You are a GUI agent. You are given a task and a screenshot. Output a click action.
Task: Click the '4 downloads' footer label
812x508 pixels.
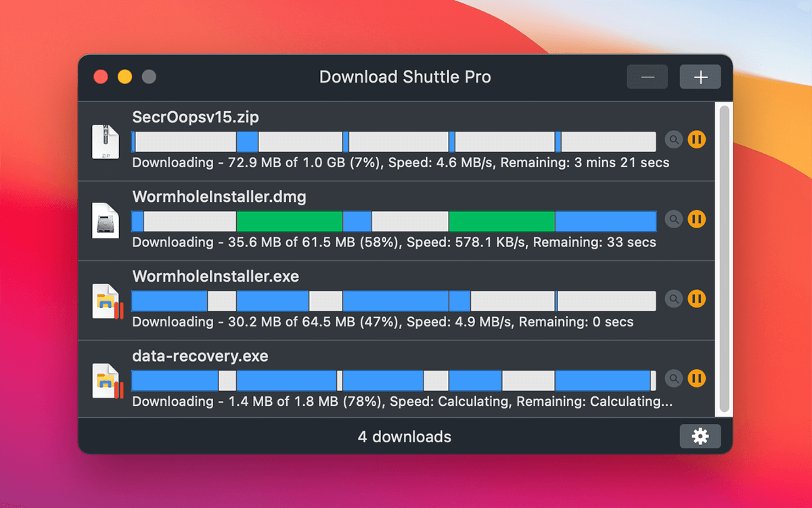(x=405, y=437)
